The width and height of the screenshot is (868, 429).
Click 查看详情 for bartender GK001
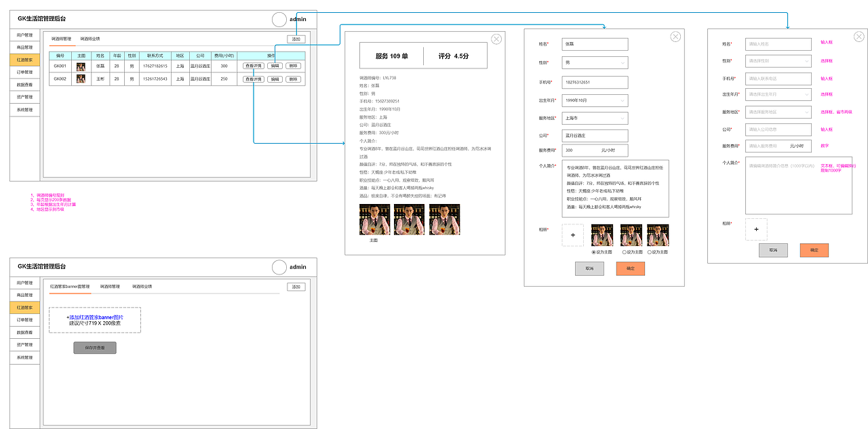tap(253, 67)
